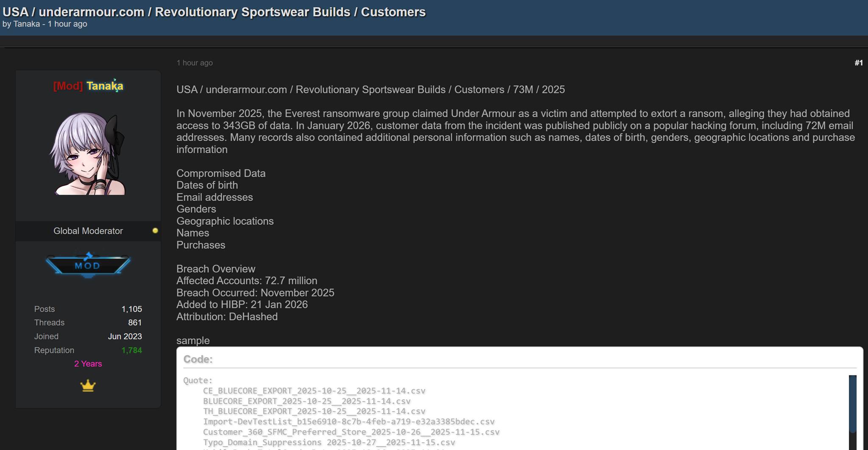Click the "Attribution: DeHashed" line
This screenshot has width=868, height=450.
(227, 317)
